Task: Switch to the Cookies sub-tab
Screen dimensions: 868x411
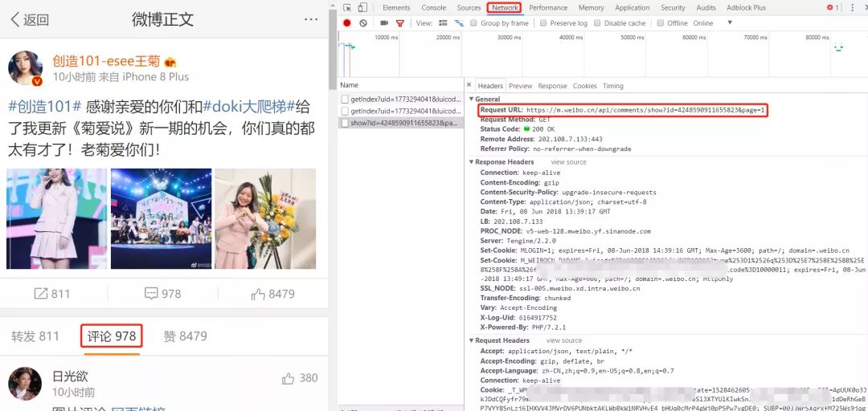Action: pos(584,86)
